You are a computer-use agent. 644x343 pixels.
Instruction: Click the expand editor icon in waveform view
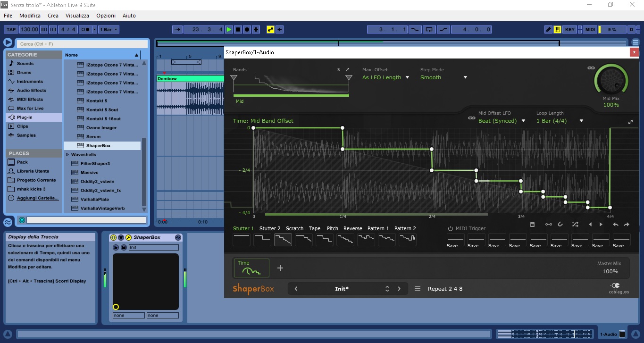coord(630,122)
